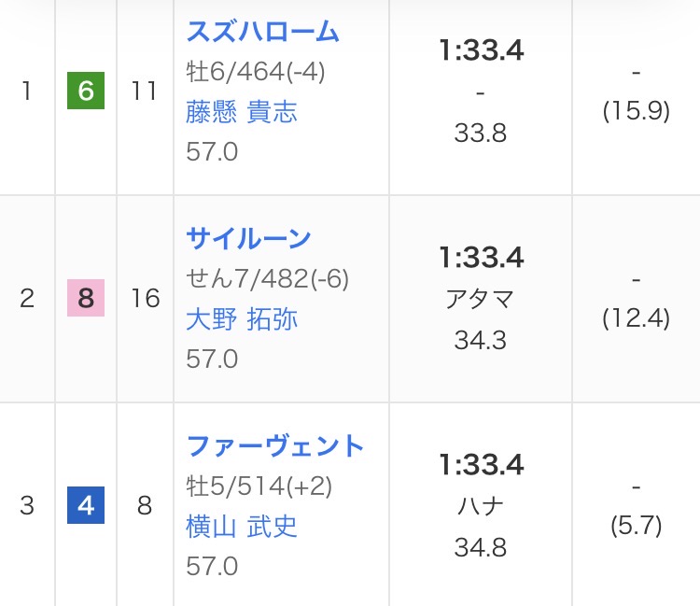Click the pink frame number 8 badge
The image size is (700, 606).
click(x=86, y=299)
